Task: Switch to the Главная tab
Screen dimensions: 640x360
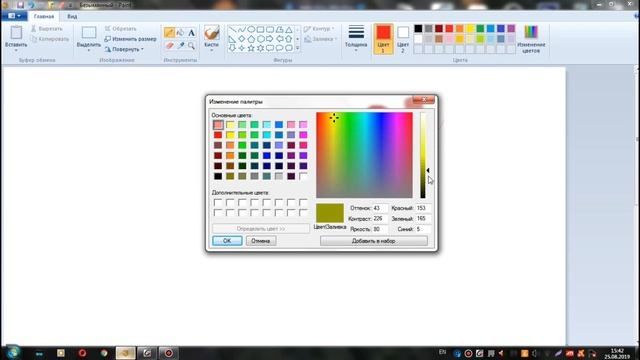Action: coord(44,16)
